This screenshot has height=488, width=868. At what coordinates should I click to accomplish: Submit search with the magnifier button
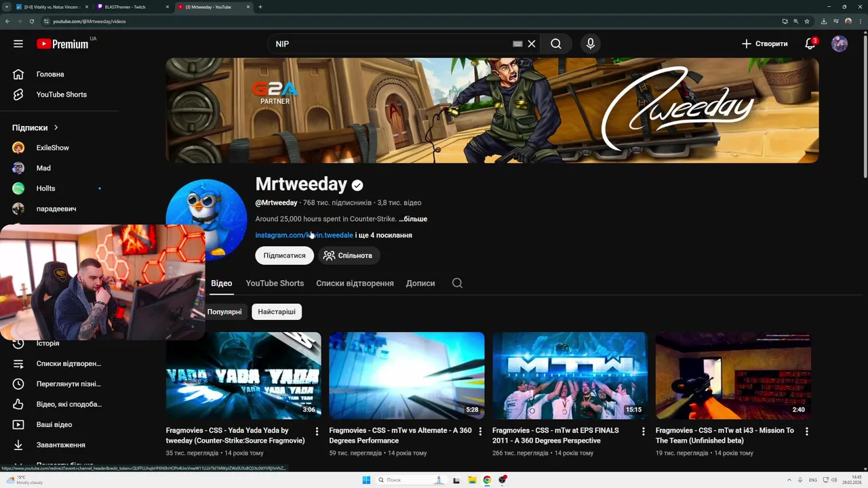[x=556, y=43]
